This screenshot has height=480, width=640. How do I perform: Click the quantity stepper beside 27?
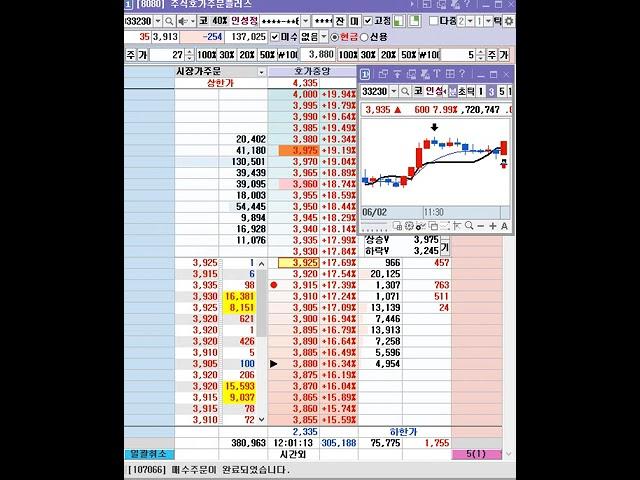click(189, 55)
